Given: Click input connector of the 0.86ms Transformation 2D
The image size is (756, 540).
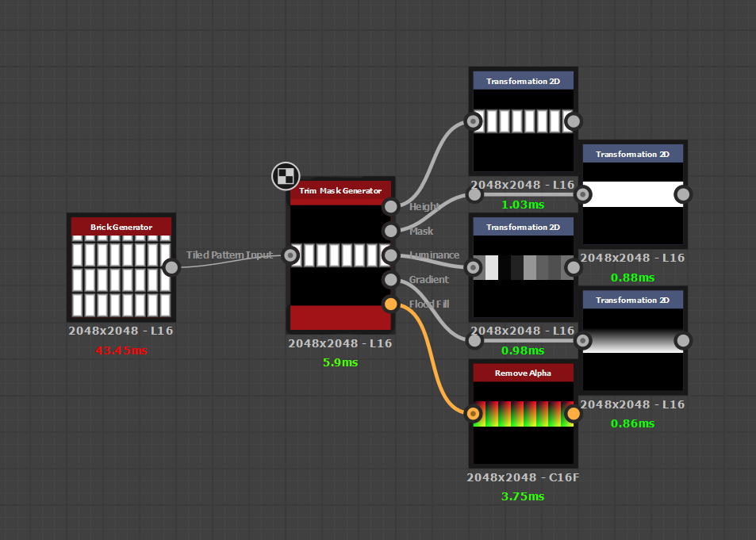Looking at the screenshot, I should click(583, 340).
